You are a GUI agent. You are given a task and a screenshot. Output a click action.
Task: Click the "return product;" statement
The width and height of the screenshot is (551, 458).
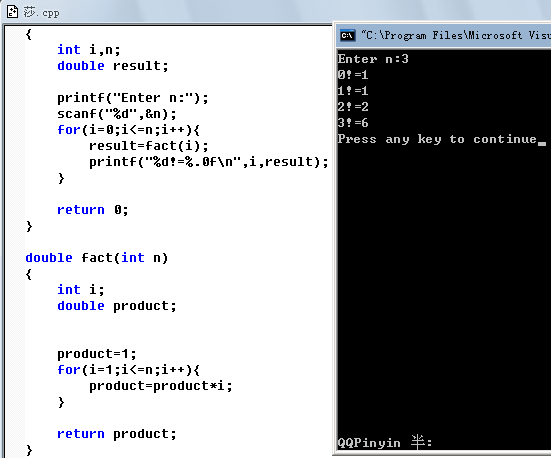pos(117,434)
